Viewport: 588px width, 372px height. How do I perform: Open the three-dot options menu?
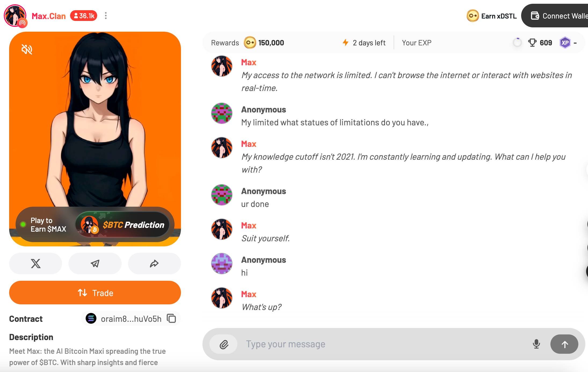[x=106, y=16]
